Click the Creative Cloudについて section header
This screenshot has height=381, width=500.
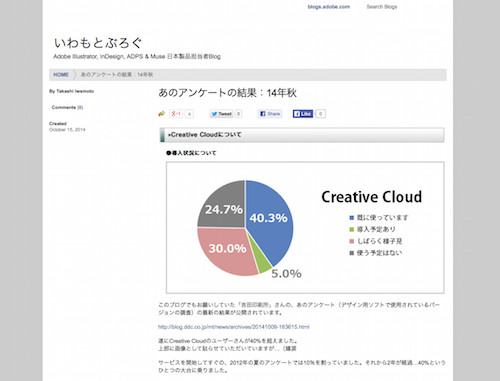(x=302, y=135)
